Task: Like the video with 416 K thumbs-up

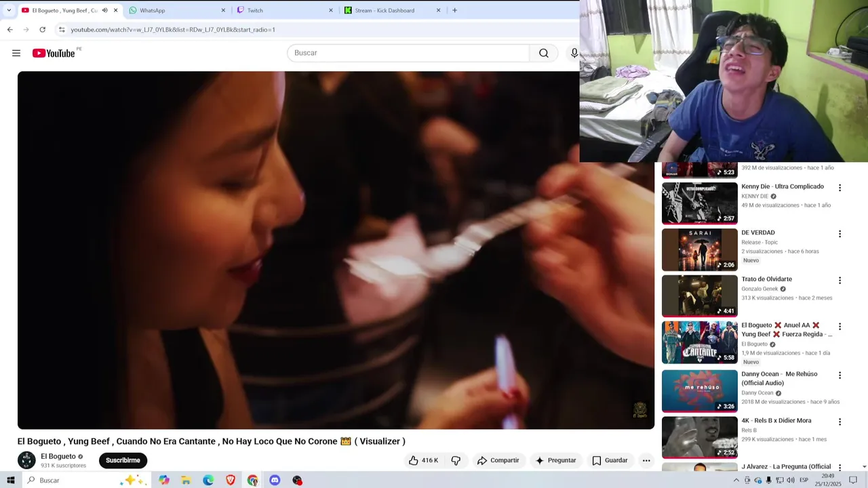Action: coord(423,460)
